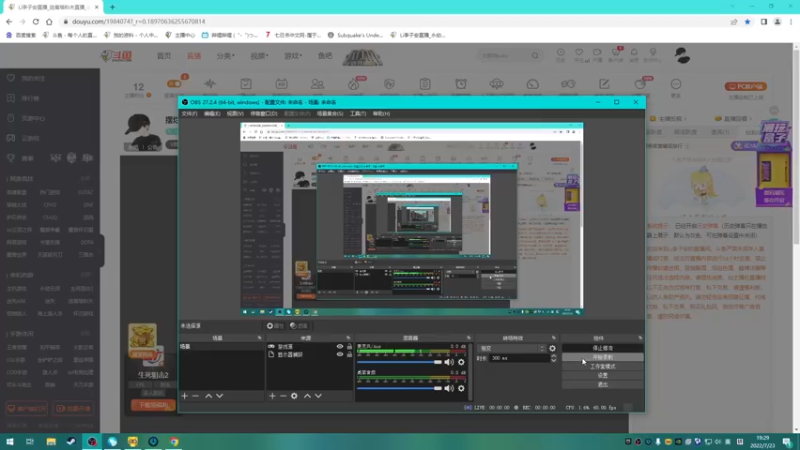Open the 编辑(E) menu in OBS
Image resolution: width=800 pixels, height=450 pixels.
(212, 114)
